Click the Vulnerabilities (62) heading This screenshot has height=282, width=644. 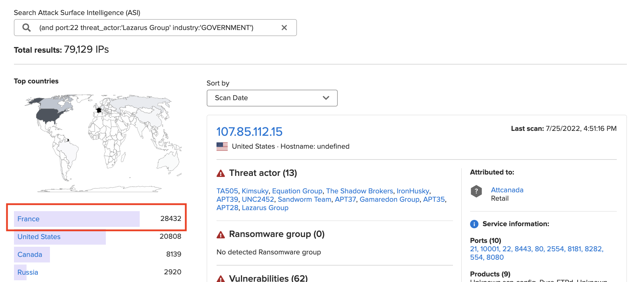pyautogui.click(x=268, y=278)
